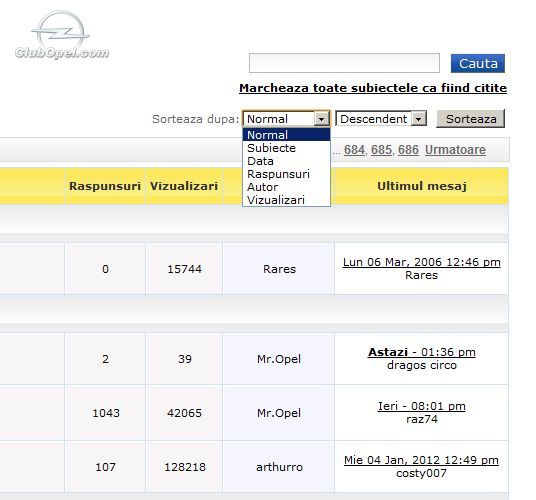Open Marcheaza toate subiectele ca fiind citite
Screen dimensions: 536x500
[x=373, y=88]
